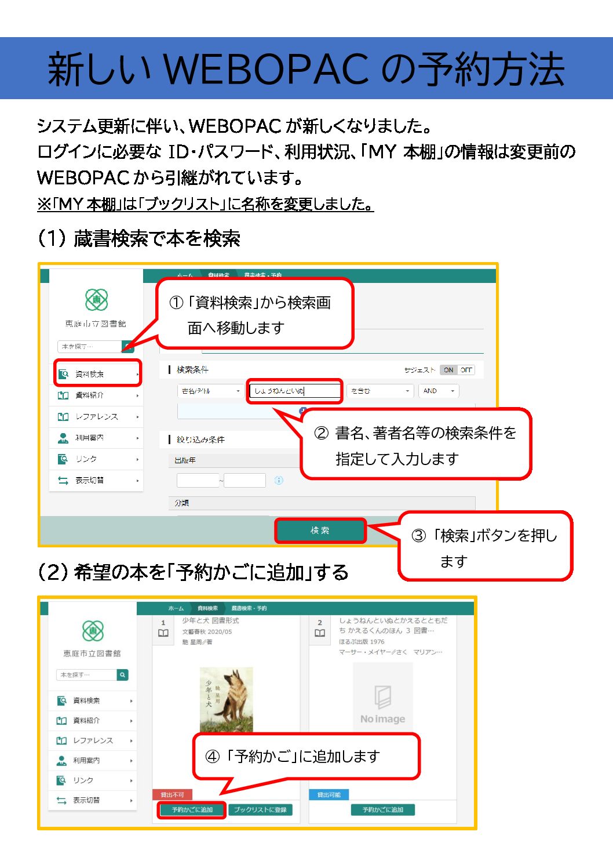Switch the サジェスト toggle to OFF
Image resolution: width=613 pixels, height=868 pixels.
pos(466,370)
